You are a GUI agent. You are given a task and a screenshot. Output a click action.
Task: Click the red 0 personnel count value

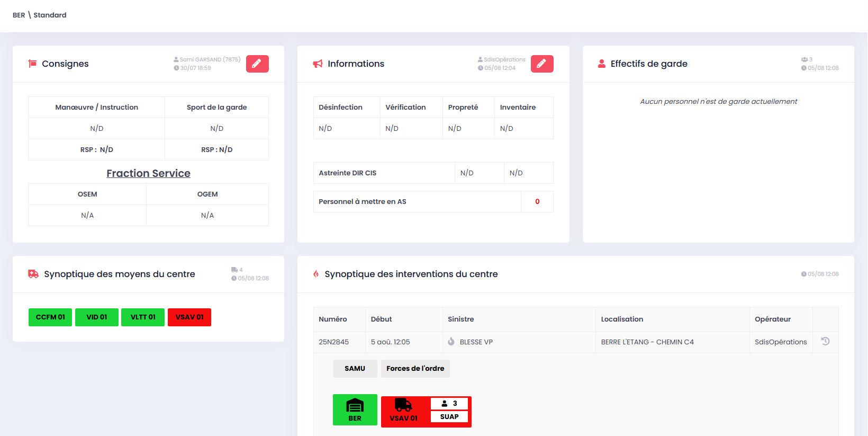[x=537, y=201]
